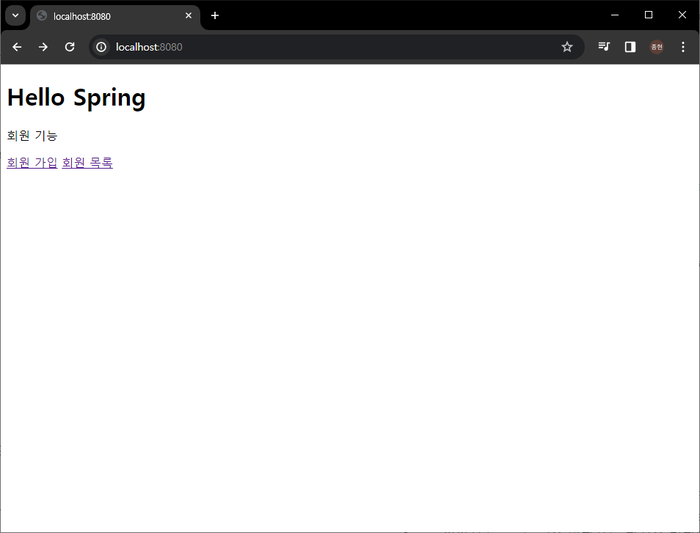Close the browser window
This screenshot has height=533, width=700.
(x=682, y=15)
